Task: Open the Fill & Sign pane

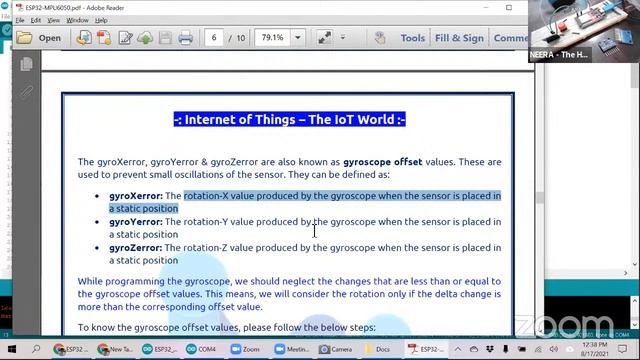Action: (x=459, y=38)
